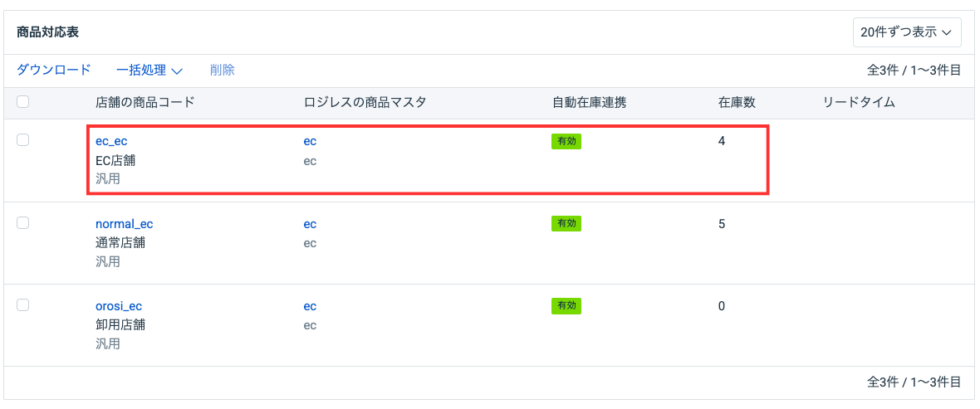Image resolution: width=980 pixels, height=409 pixels.
Task: Check the normal_ec row checkbox
Action: 23,222
